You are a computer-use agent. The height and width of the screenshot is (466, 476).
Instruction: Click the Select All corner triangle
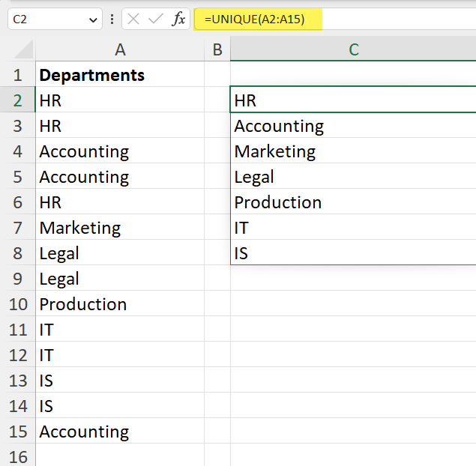(x=23, y=49)
